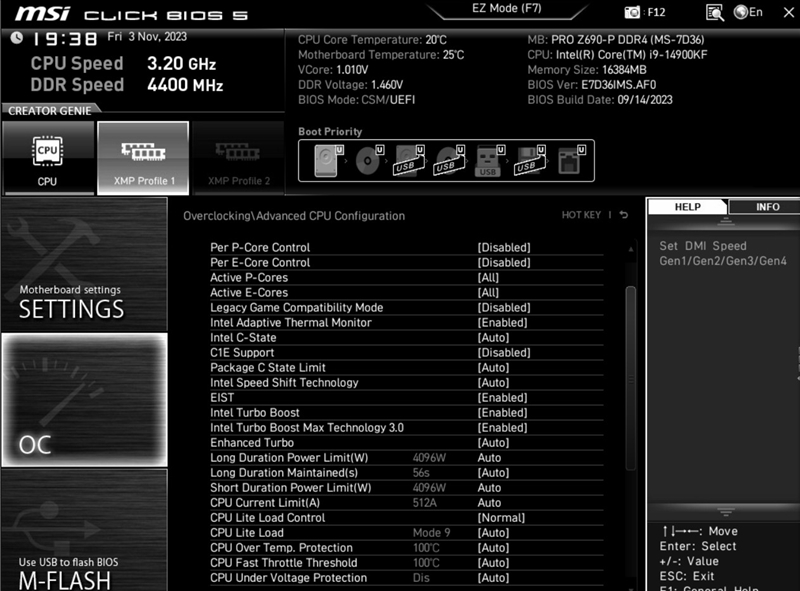This screenshot has width=800, height=591.
Task: Open CPU Under Voltage Protection [Auto] options
Action: coord(493,578)
